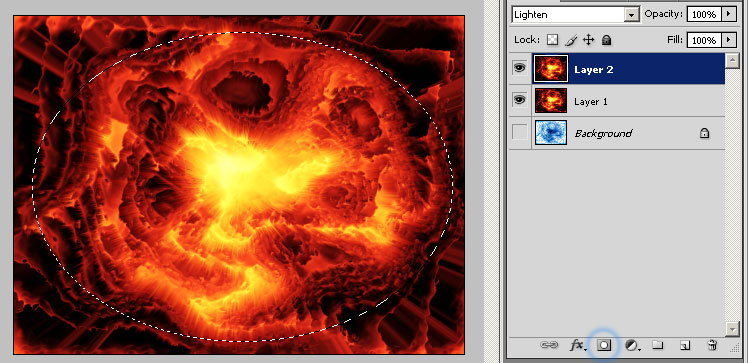Select Layer 1 thumbnail
This screenshot has width=748, height=363.
coord(551,100)
